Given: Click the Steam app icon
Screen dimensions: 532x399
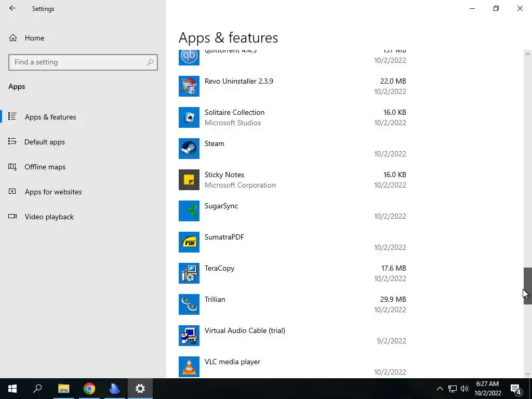Looking at the screenshot, I should (x=189, y=149).
